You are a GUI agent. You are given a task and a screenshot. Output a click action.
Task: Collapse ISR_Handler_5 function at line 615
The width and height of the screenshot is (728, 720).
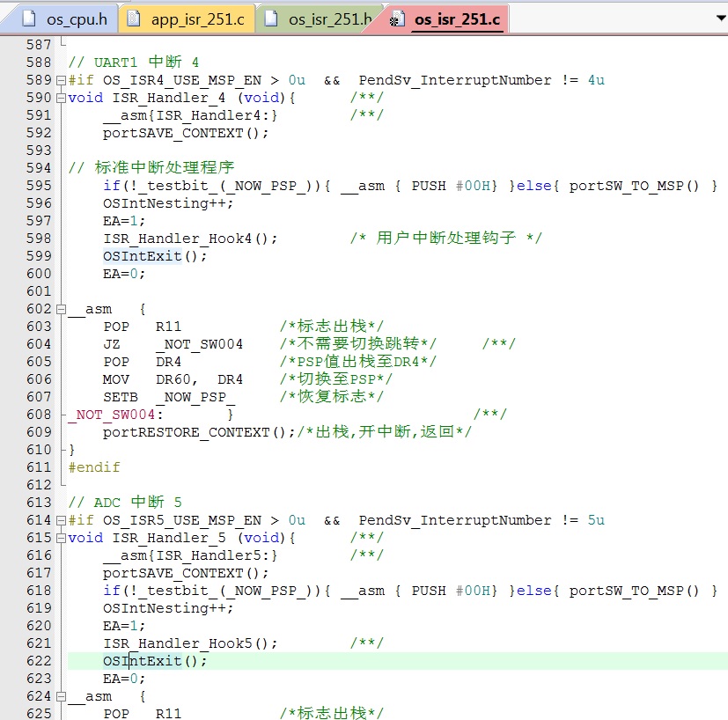pos(62,538)
